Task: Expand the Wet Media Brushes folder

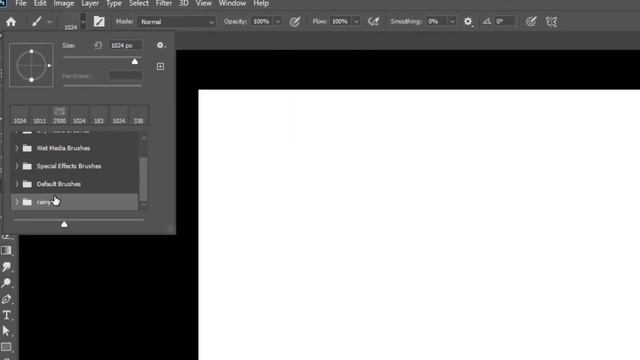Action: (17, 148)
